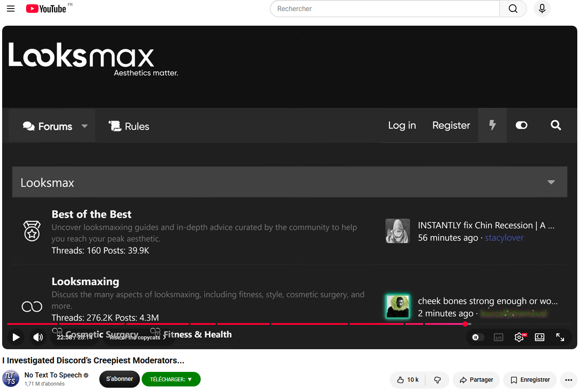Open the YouTube guide hamburger menu
This screenshot has height=392, width=579.
[11, 9]
